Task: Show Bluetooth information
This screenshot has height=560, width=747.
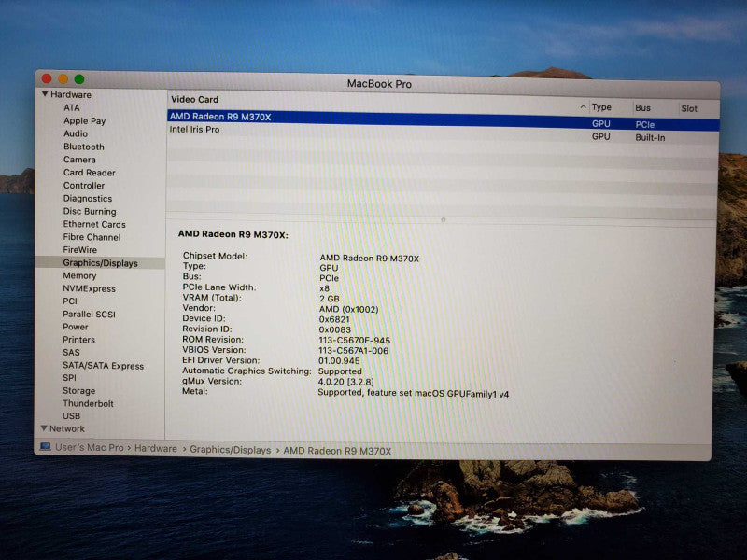Action: tap(84, 147)
